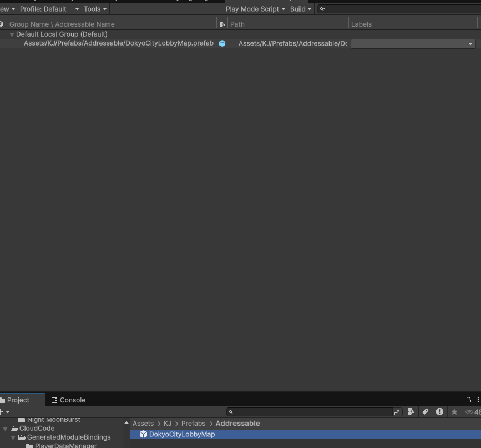481x448 pixels.
Task: Select the GeneratedModuleBindings folder
Action: pos(64,437)
